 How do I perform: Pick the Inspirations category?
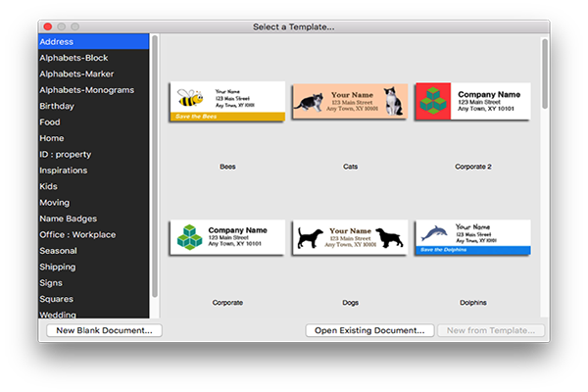pyautogui.click(x=93, y=171)
